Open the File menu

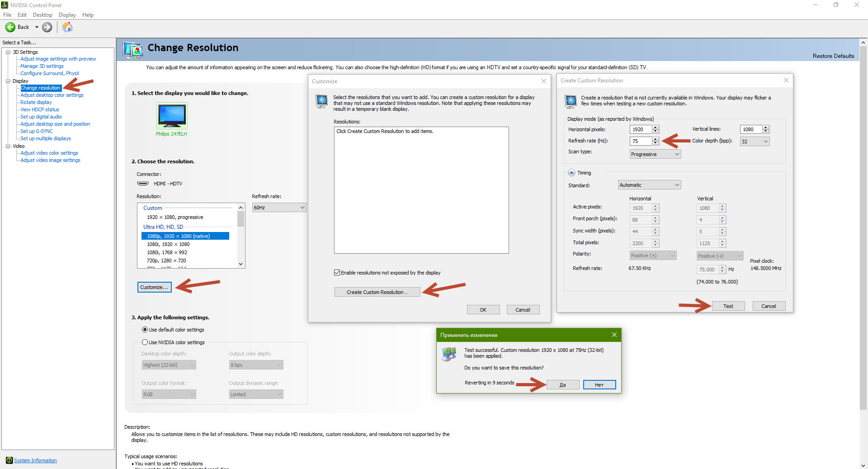7,15
